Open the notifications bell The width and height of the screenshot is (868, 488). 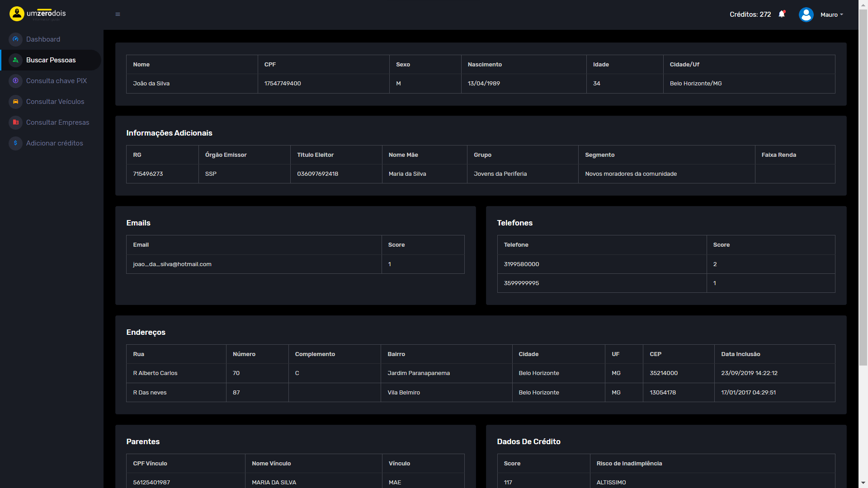pyautogui.click(x=782, y=14)
